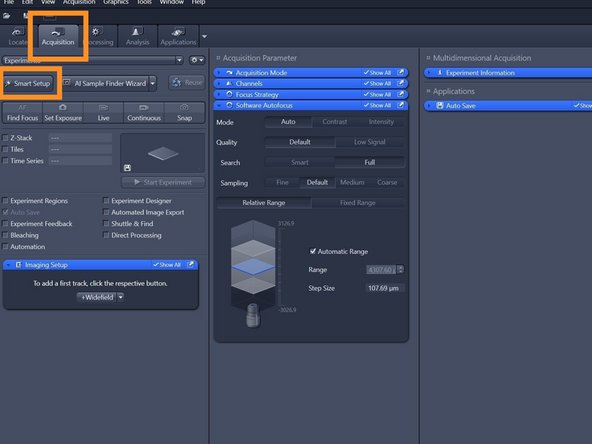The image size is (592, 444).
Task: Open the experiment gear options menu
Action: 197,60
